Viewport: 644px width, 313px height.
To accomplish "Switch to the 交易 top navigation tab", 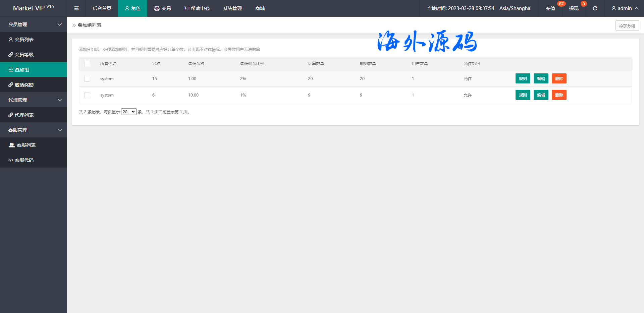I will pos(162,8).
